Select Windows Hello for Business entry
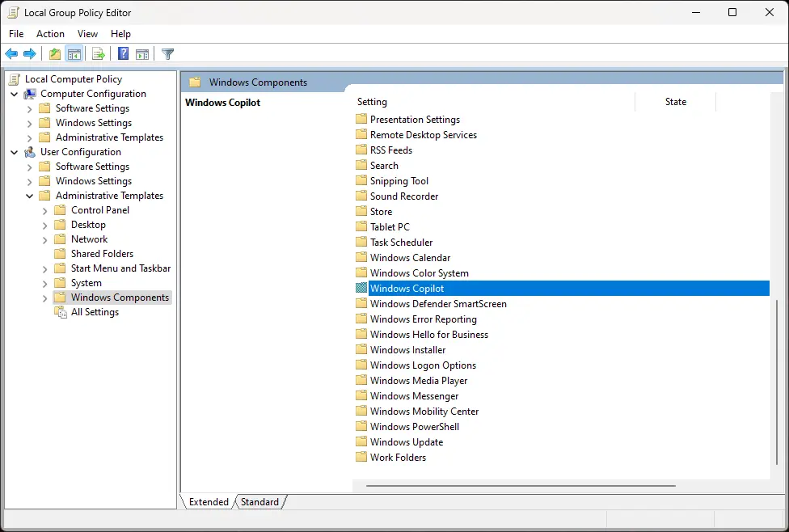The height and width of the screenshot is (532, 789). (429, 334)
